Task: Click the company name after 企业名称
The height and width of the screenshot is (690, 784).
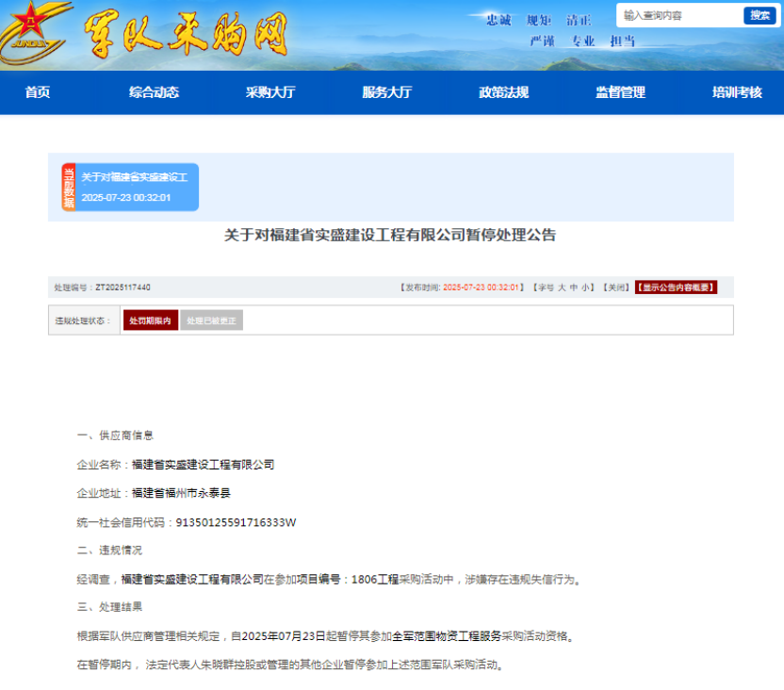Action: pyautogui.click(x=203, y=465)
